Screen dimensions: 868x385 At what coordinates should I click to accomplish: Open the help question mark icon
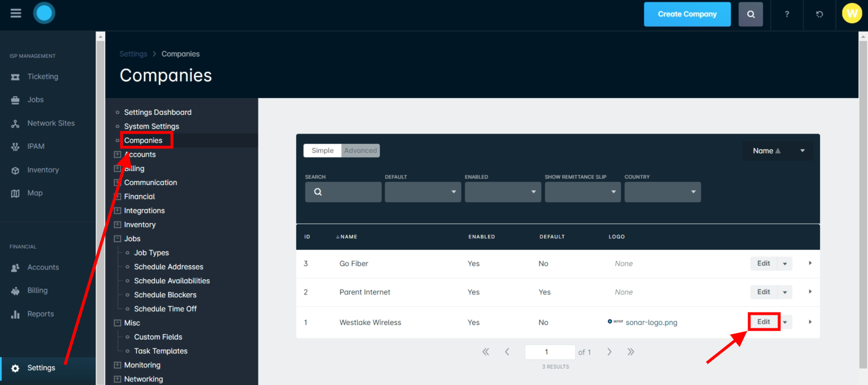point(787,14)
